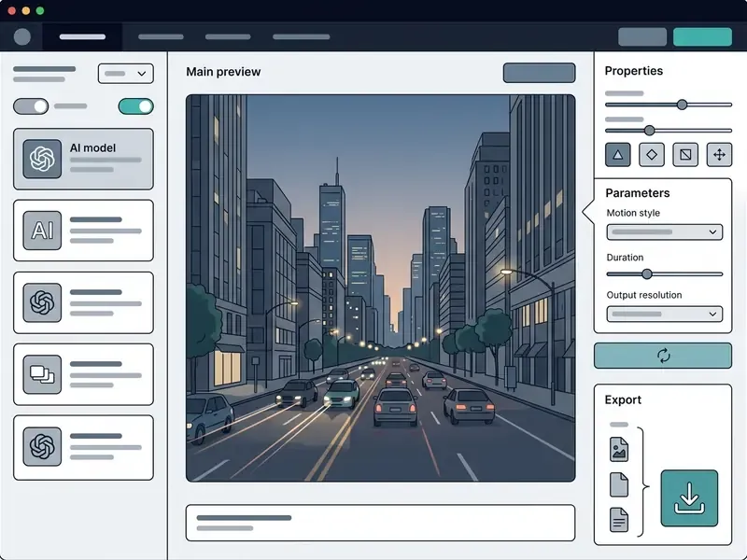Screen dimensions: 747x560
Task: Switch to the fourth top bar tab
Action: pos(301,36)
